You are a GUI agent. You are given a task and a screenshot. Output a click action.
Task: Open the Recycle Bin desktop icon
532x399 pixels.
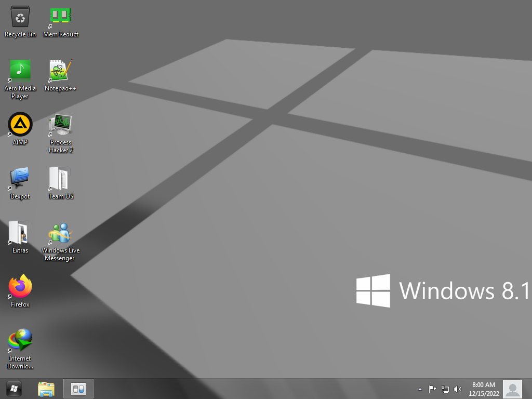20,17
